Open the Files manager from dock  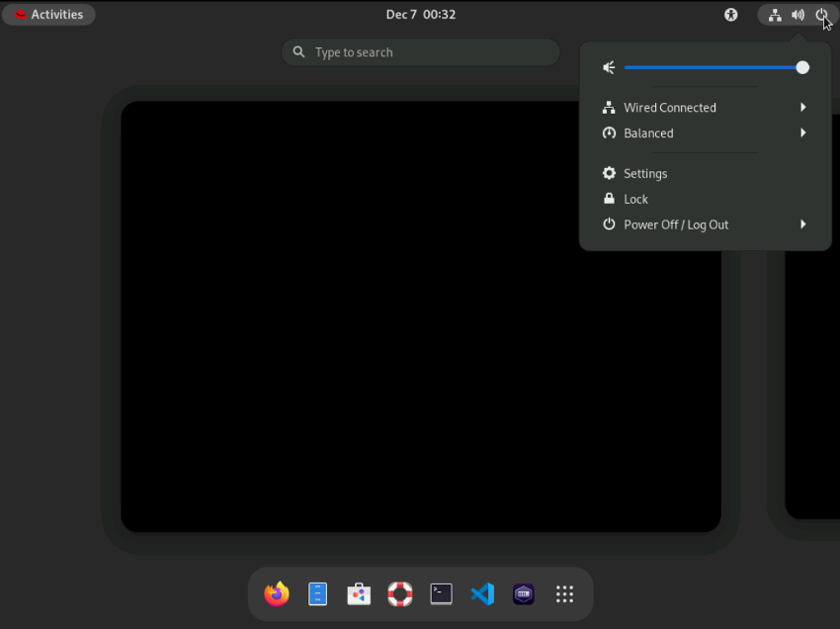(x=317, y=593)
